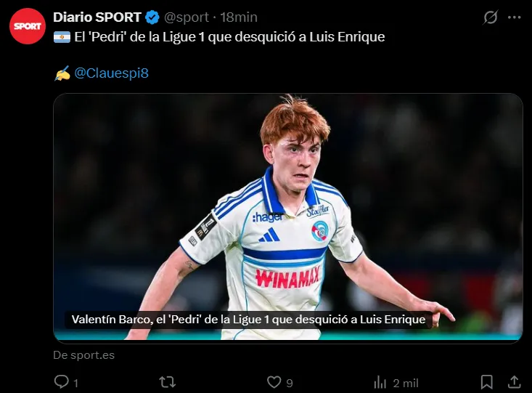
Task: Click the blue verified badge
Action: pyautogui.click(x=152, y=17)
